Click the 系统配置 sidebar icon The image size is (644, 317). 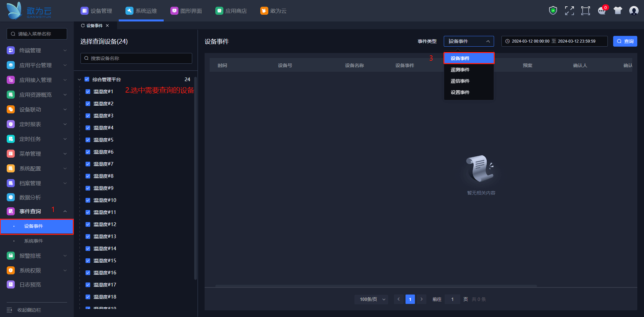pos(11,168)
